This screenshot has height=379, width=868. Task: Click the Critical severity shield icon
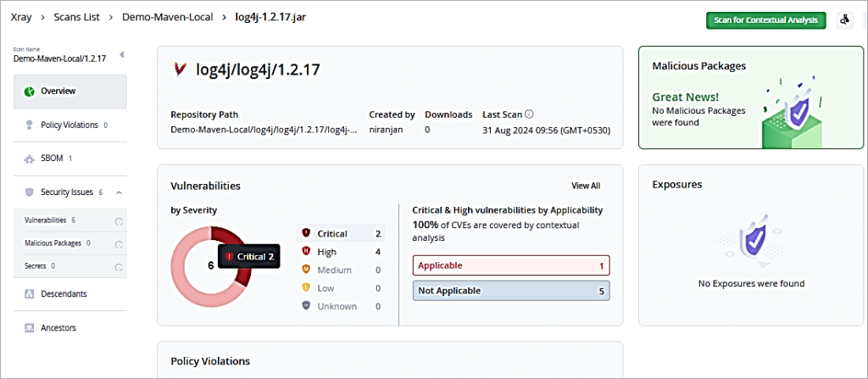(305, 233)
